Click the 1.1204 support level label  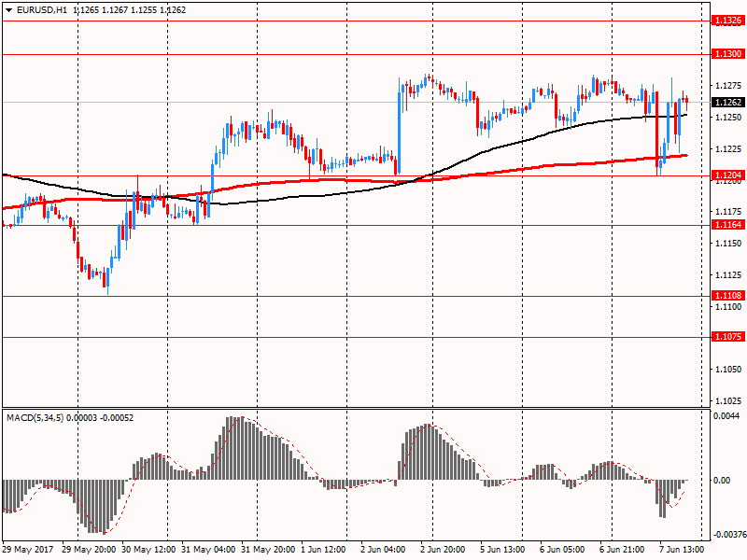(726, 175)
